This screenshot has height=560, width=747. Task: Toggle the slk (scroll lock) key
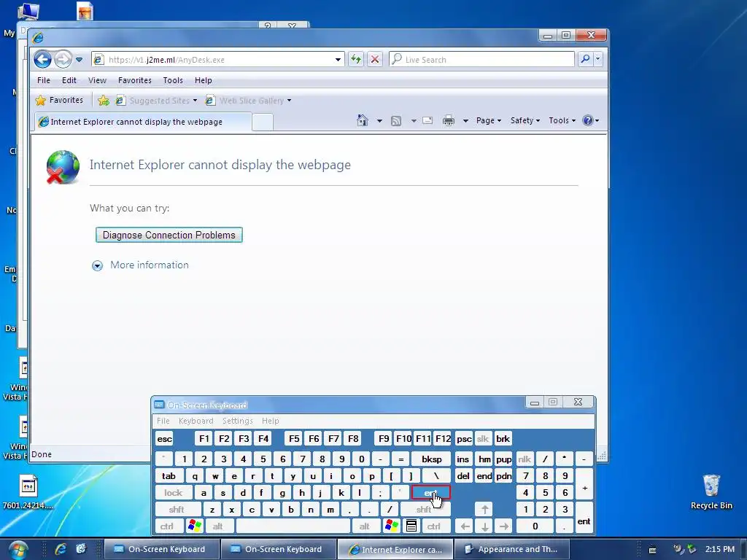483,438
